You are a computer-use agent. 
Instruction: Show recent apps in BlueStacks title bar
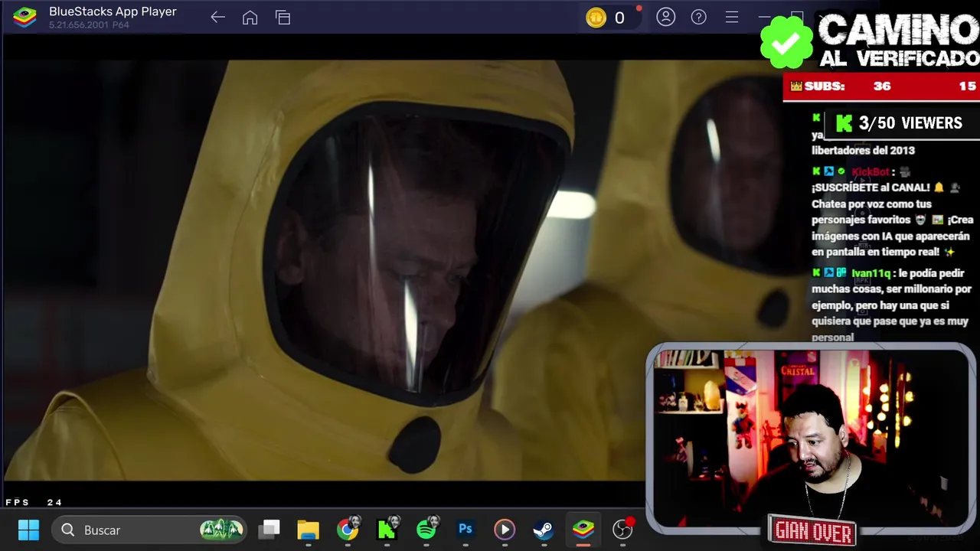coord(283,18)
